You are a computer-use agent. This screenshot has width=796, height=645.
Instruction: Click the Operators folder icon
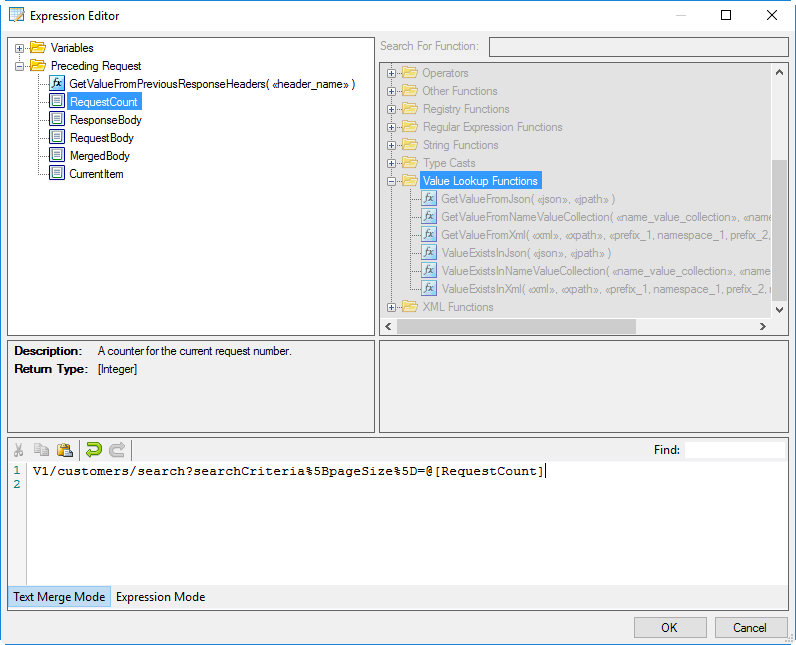point(410,72)
